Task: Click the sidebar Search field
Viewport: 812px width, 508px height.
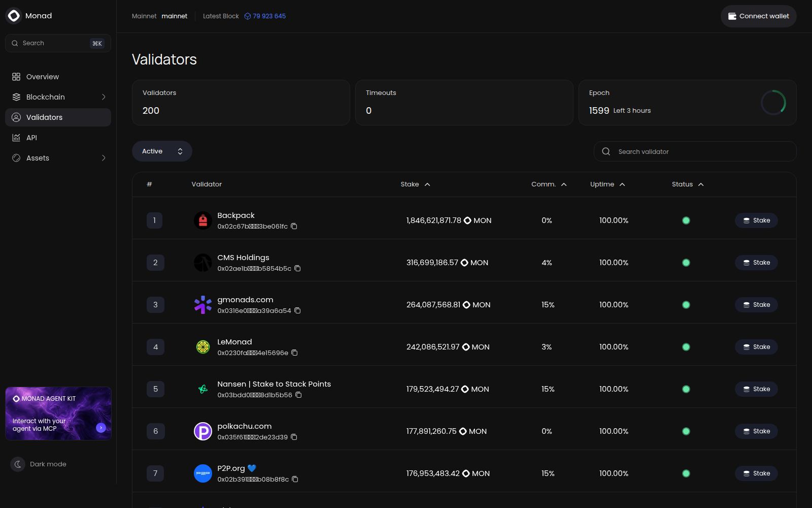Action: (x=58, y=43)
